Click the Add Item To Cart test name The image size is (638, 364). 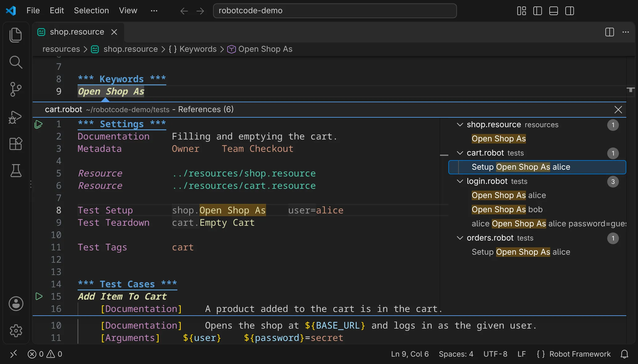[122, 297]
